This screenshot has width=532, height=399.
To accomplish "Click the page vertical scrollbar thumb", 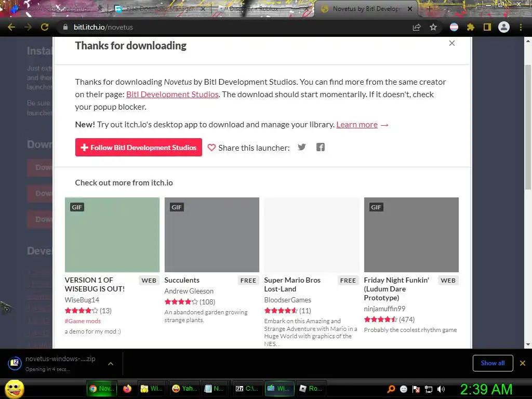I will (x=528, y=127).
